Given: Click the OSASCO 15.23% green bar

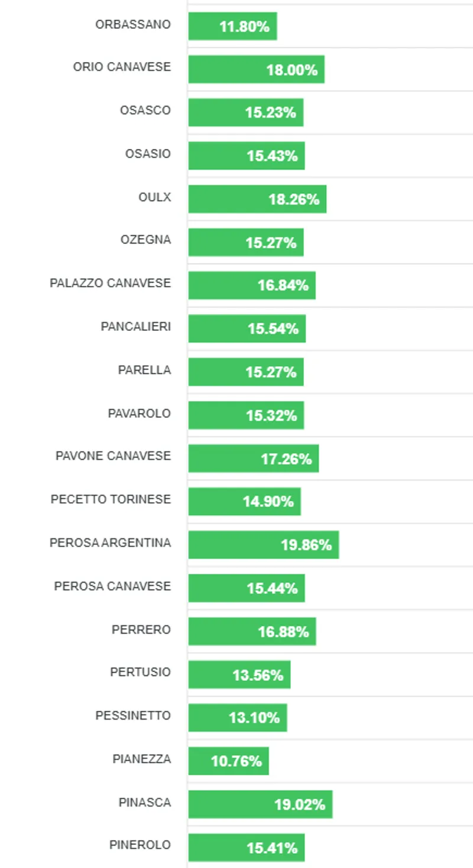Looking at the screenshot, I should click(245, 112).
